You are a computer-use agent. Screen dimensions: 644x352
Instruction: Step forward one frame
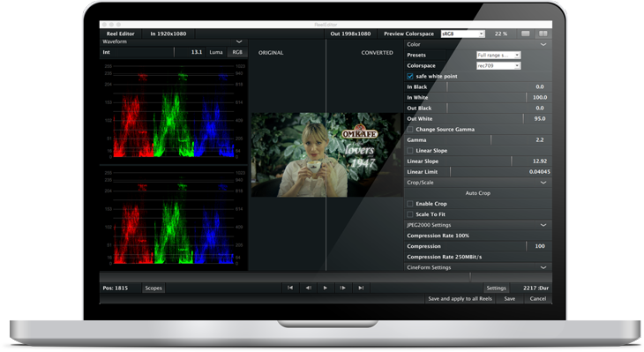(343, 288)
